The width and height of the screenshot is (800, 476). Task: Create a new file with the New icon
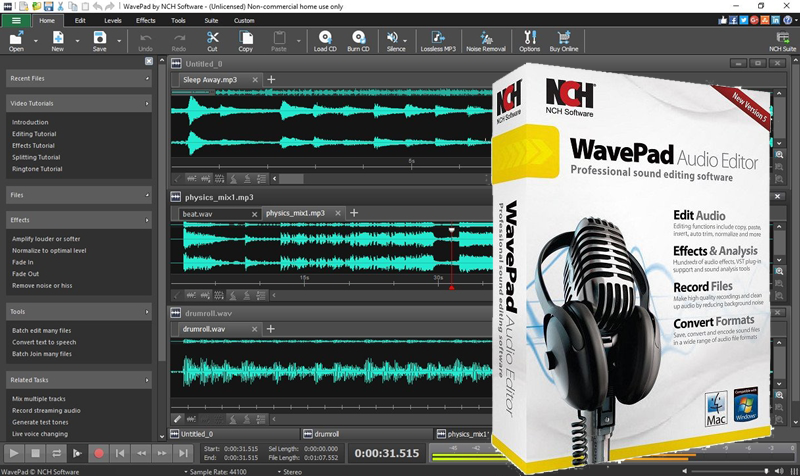[x=58, y=41]
